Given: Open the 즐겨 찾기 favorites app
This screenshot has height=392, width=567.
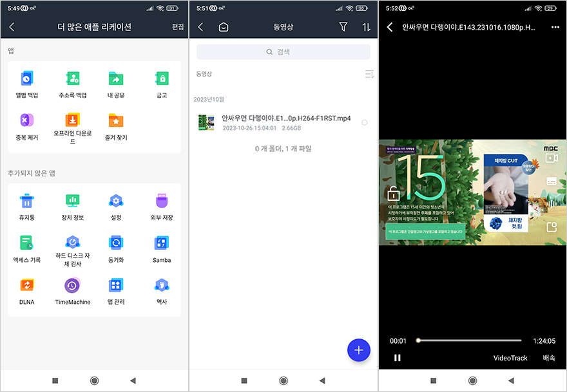Looking at the screenshot, I should tap(116, 127).
